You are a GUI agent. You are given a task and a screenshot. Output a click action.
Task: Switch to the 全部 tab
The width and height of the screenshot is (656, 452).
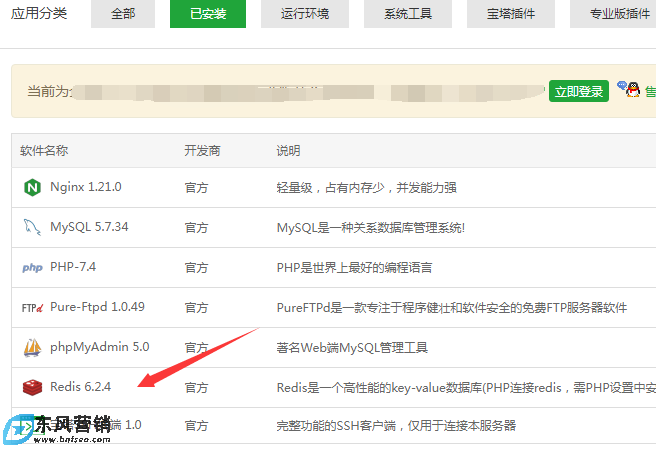point(123,14)
